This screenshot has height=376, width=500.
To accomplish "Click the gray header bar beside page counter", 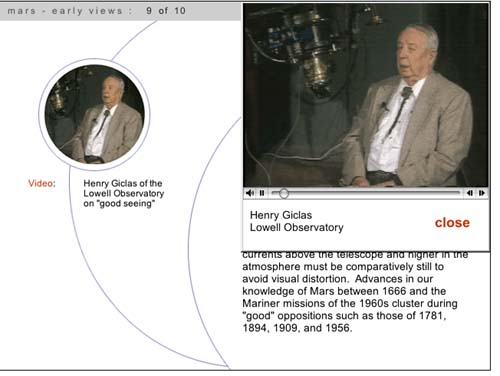I will pyautogui.click(x=213, y=11).
